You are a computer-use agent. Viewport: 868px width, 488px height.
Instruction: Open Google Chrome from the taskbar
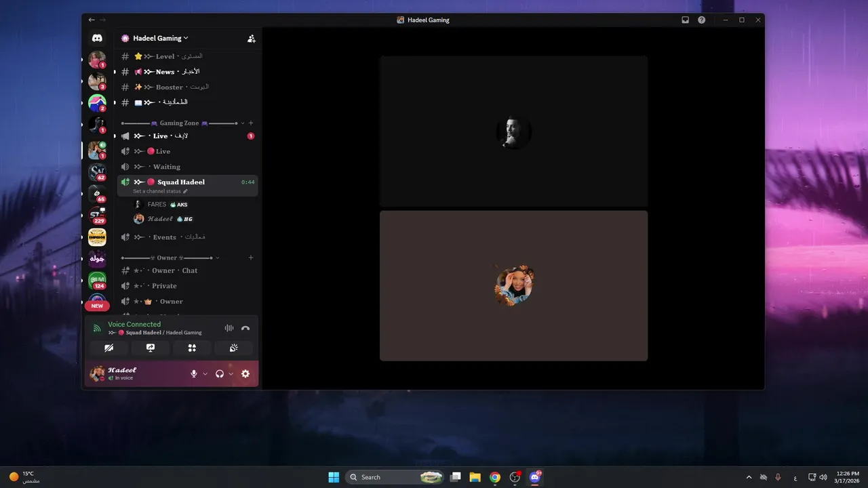[x=495, y=477]
